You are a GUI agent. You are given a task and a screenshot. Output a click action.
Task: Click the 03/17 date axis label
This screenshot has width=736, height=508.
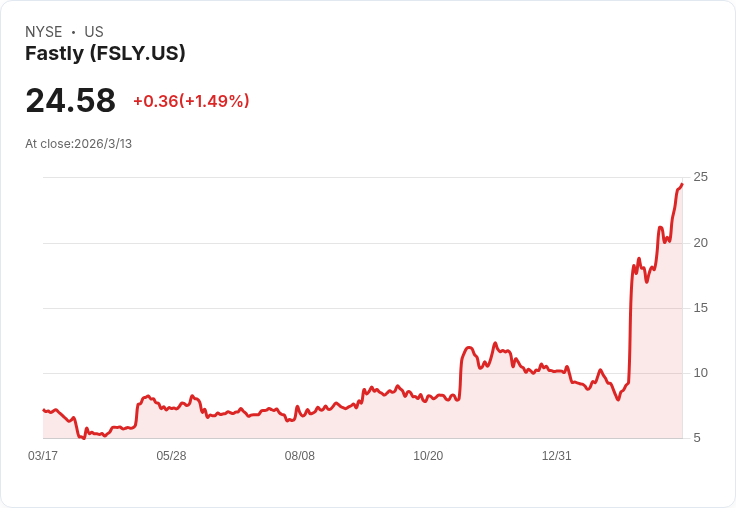tap(43, 456)
